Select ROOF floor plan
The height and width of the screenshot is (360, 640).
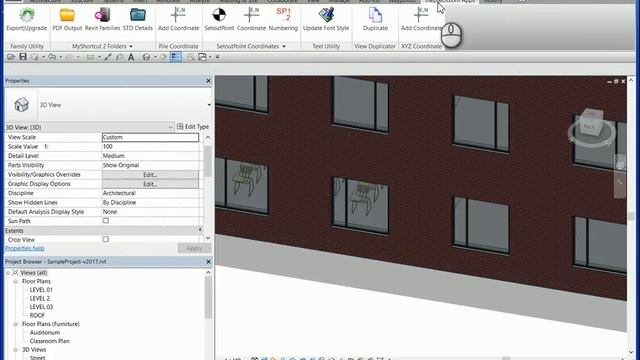point(37,316)
